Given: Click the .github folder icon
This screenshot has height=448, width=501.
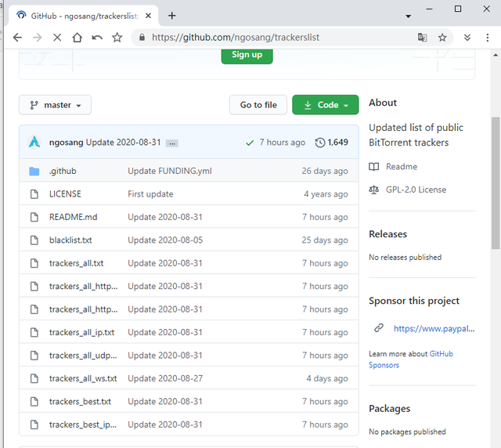Looking at the screenshot, I should coord(34,171).
